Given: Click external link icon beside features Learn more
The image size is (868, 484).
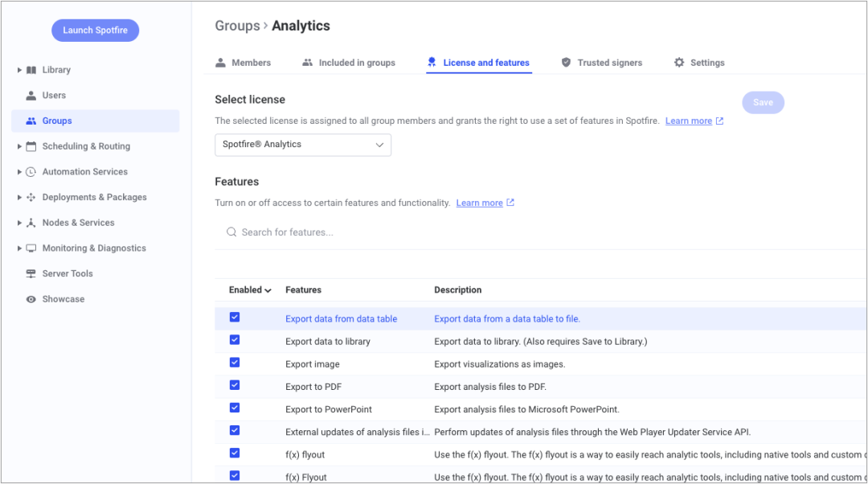Looking at the screenshot, I should click(x=510, y=203).
